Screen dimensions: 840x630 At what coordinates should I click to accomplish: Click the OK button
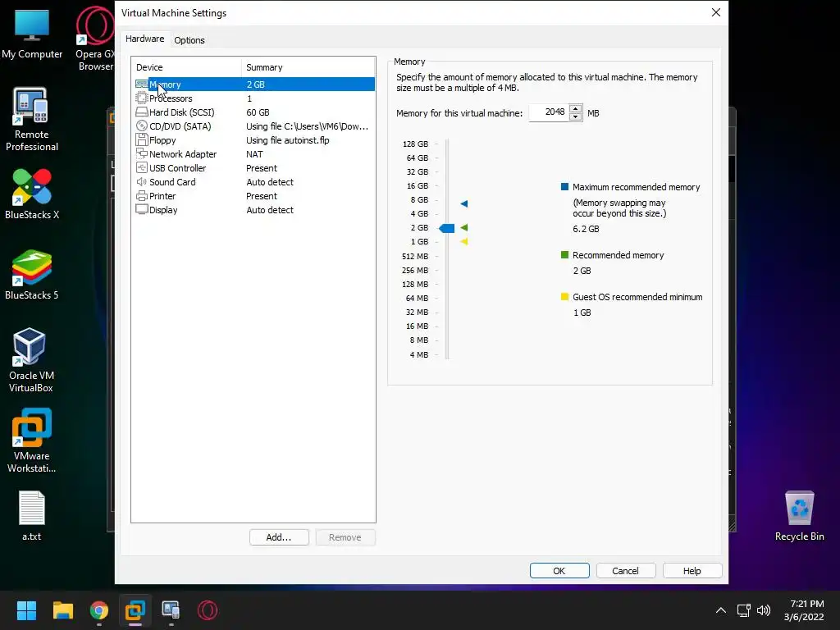coord(559,571)
